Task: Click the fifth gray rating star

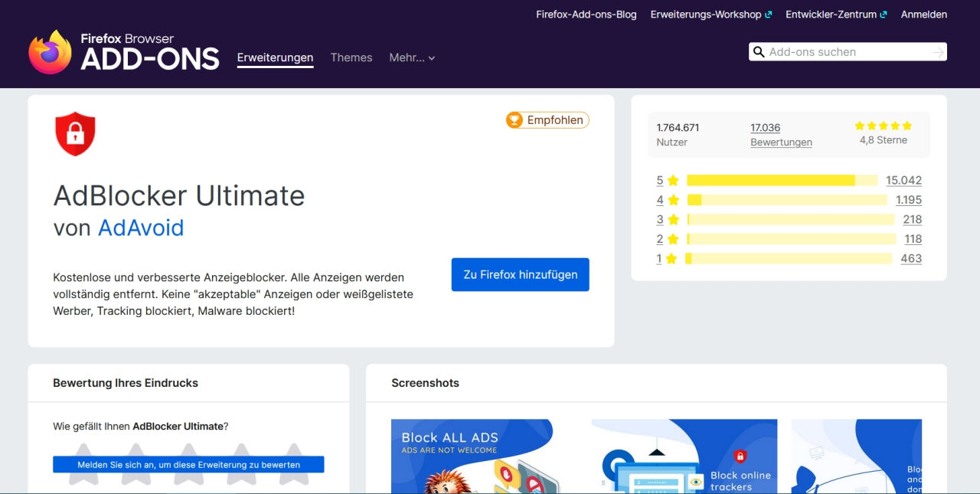Action: coord(294,464)
